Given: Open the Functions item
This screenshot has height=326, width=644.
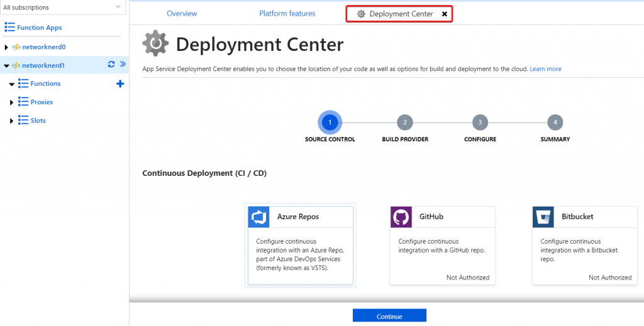Looking at the screenshot, I should [x=45, y=84].
